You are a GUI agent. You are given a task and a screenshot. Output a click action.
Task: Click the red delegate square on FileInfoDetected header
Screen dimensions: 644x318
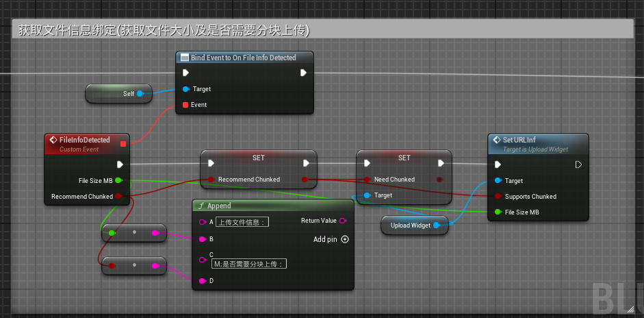[123, 144]
